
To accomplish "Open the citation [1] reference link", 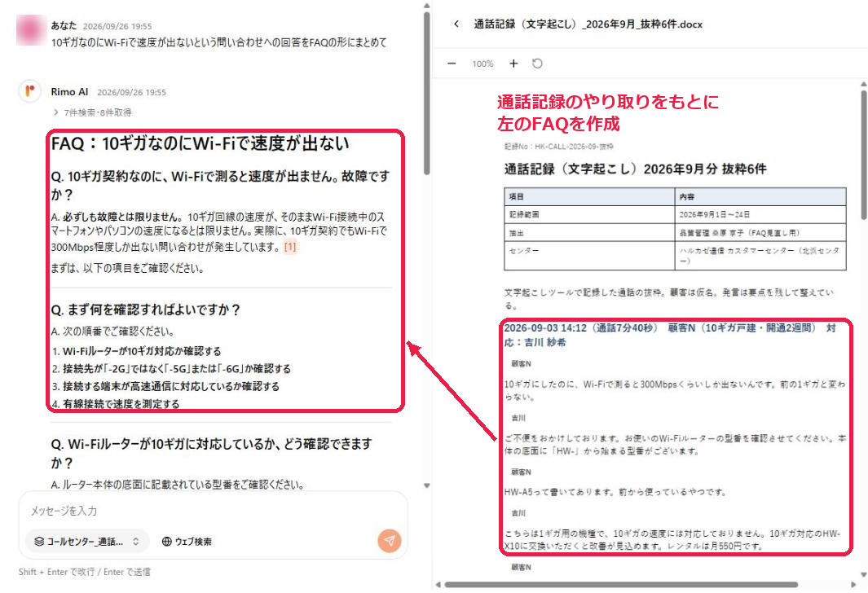I will pos(290,247).
